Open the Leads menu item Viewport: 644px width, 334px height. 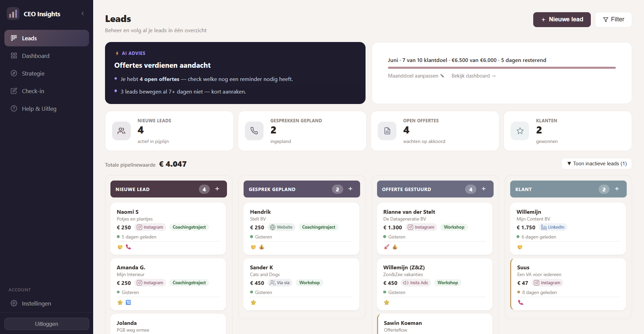coord(47,38)
